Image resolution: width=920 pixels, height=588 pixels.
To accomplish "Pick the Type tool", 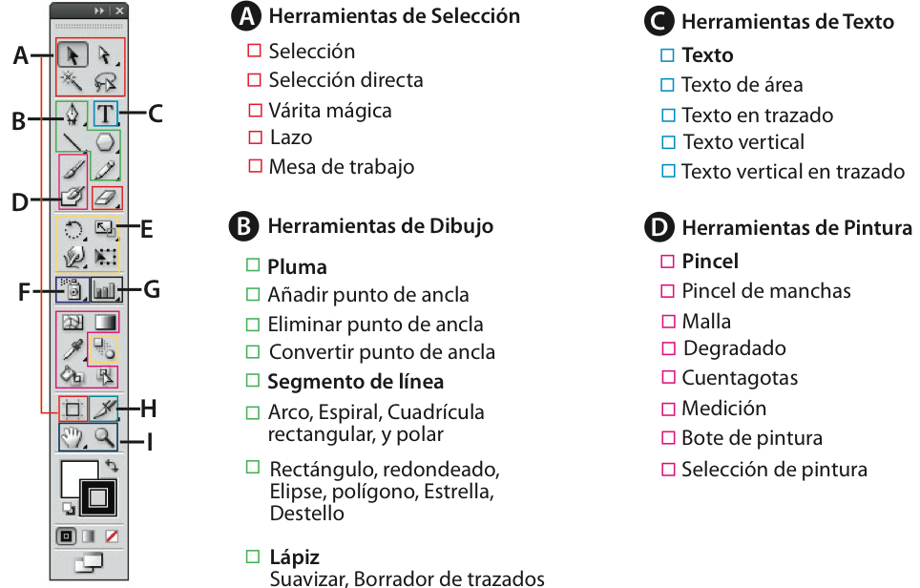I will 108,115.
